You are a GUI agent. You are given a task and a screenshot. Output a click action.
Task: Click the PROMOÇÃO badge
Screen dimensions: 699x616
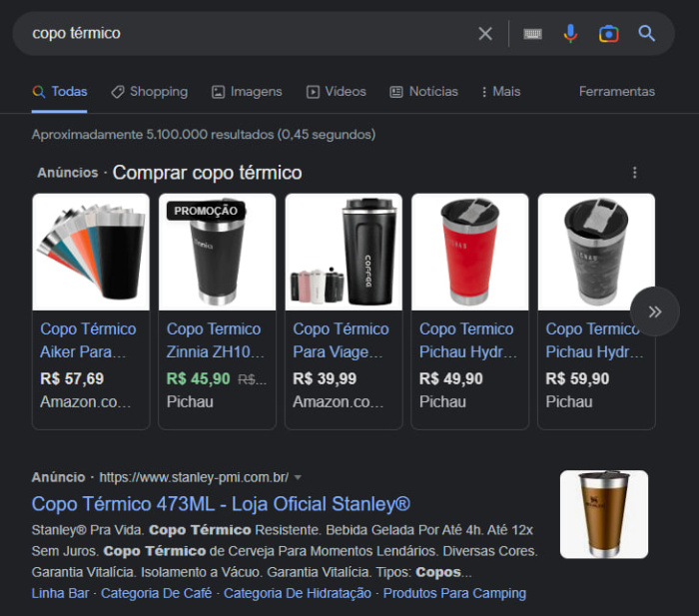(206, 211)
